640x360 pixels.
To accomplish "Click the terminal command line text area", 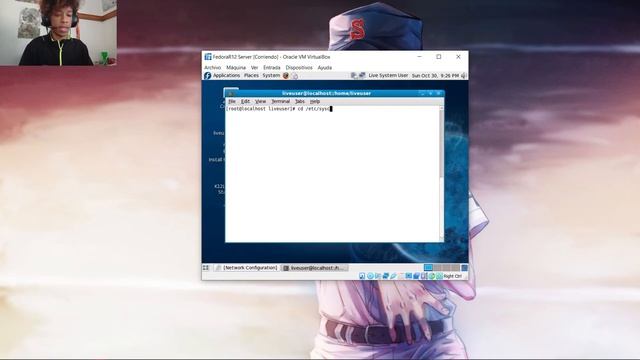I will click(333, 173).
